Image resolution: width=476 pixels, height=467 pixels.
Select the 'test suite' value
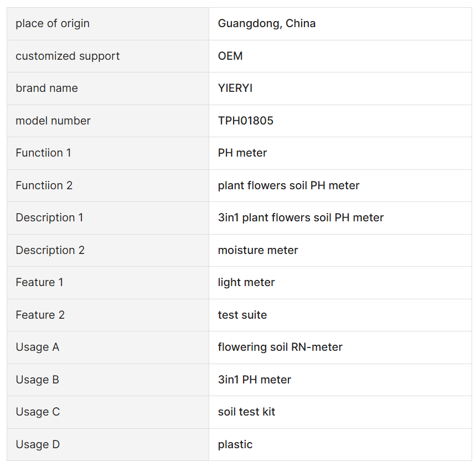[x=242, y=315]
